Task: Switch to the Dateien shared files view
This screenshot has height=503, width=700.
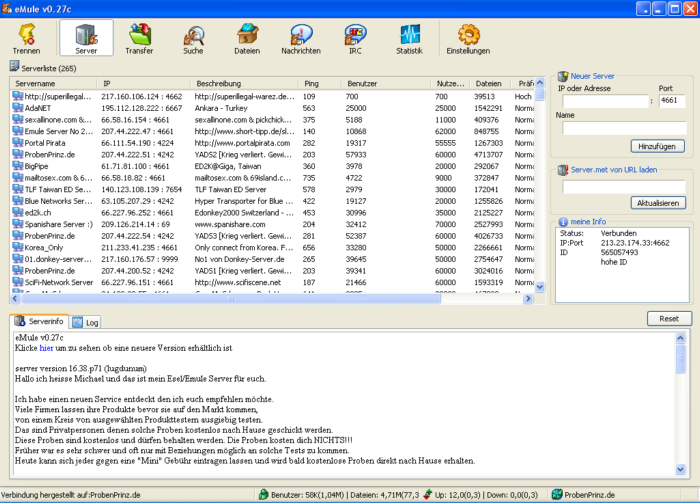Action: pyautogui.click(x=247, y=37)
